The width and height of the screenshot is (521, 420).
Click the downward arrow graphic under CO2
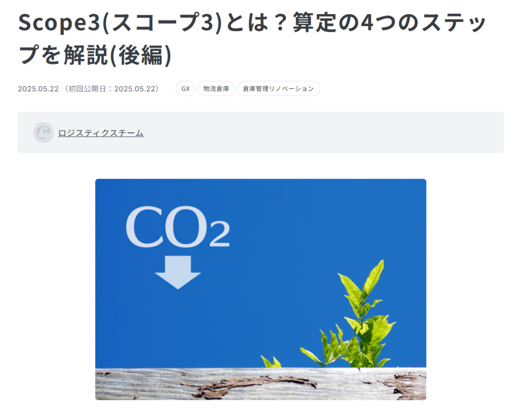[178, 272]
